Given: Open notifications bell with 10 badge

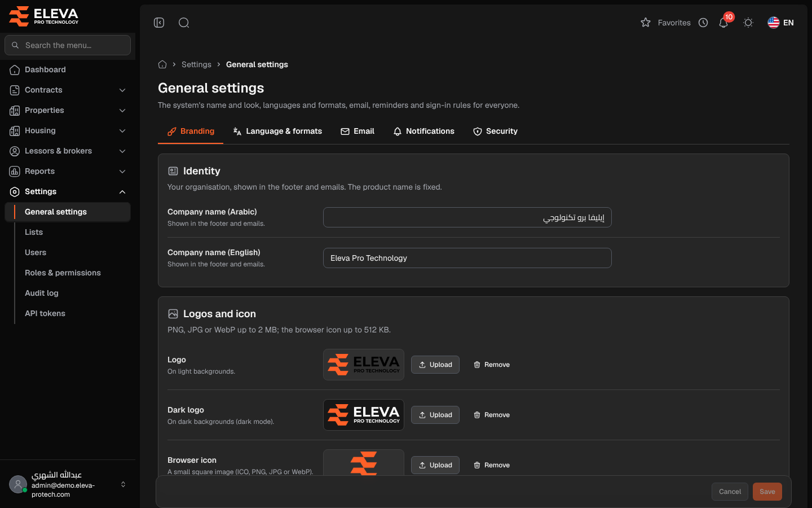Looking at the screenshot, I should 724,22.
